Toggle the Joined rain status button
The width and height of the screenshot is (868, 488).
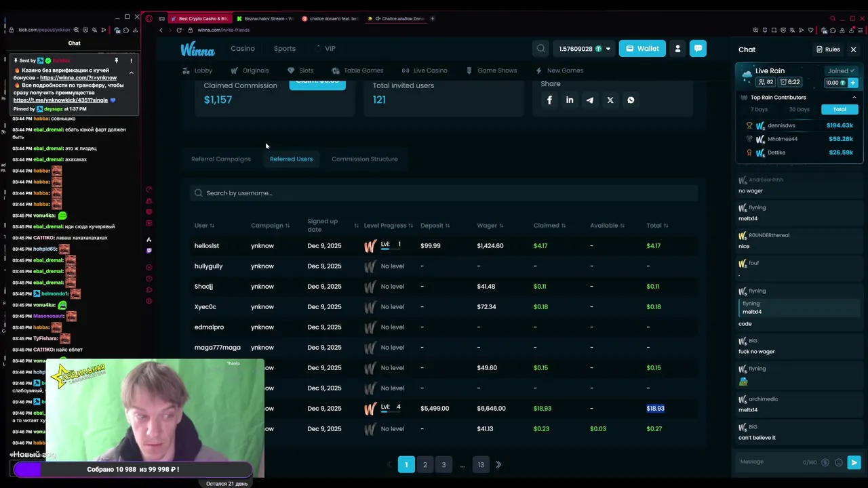(842, 70)
